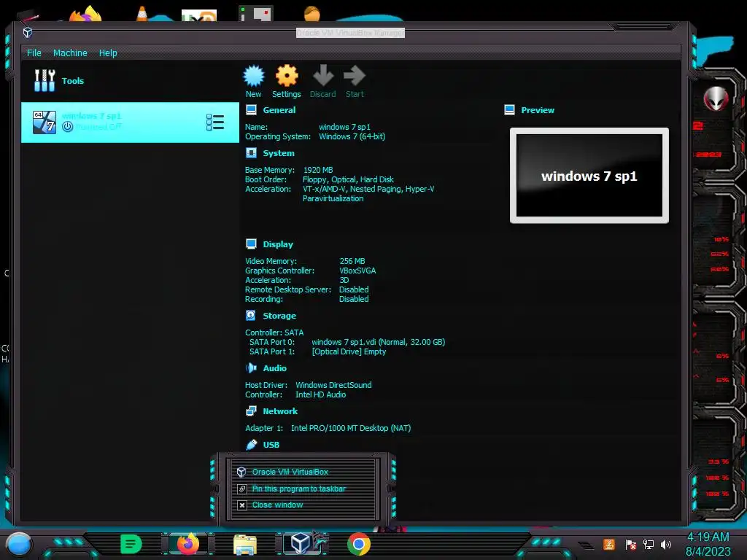Click the Preview section monitor icon
This screenshot has width=747, height=560.
coord(509,110)
